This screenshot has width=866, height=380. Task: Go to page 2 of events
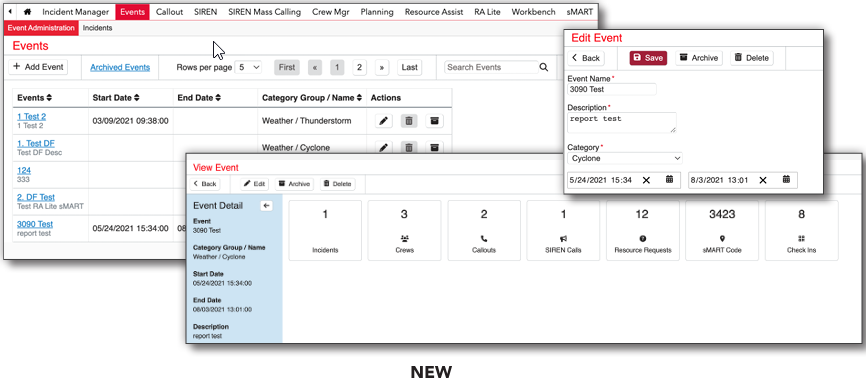[x=359, y=67]
